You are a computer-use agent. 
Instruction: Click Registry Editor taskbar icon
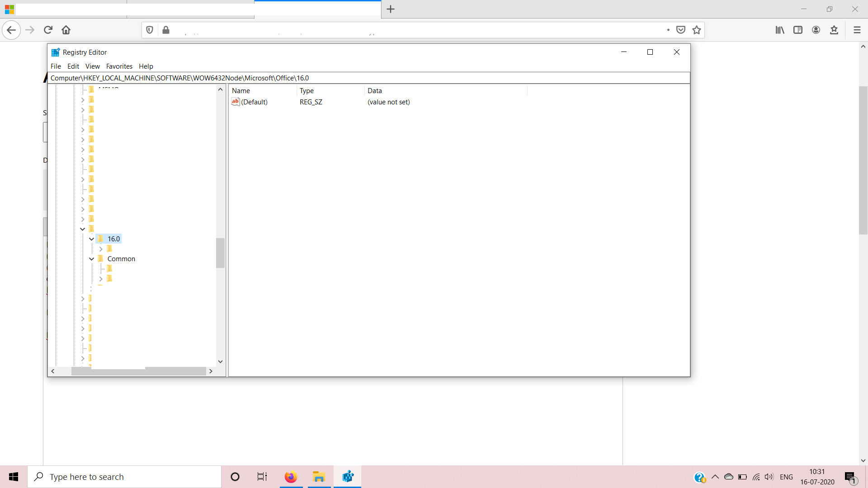point(348,477)
